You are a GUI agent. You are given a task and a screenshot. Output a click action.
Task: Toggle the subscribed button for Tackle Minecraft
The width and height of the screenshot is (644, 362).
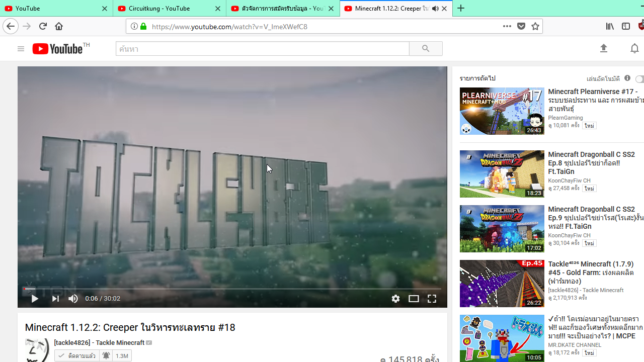[x=77, y=355]
